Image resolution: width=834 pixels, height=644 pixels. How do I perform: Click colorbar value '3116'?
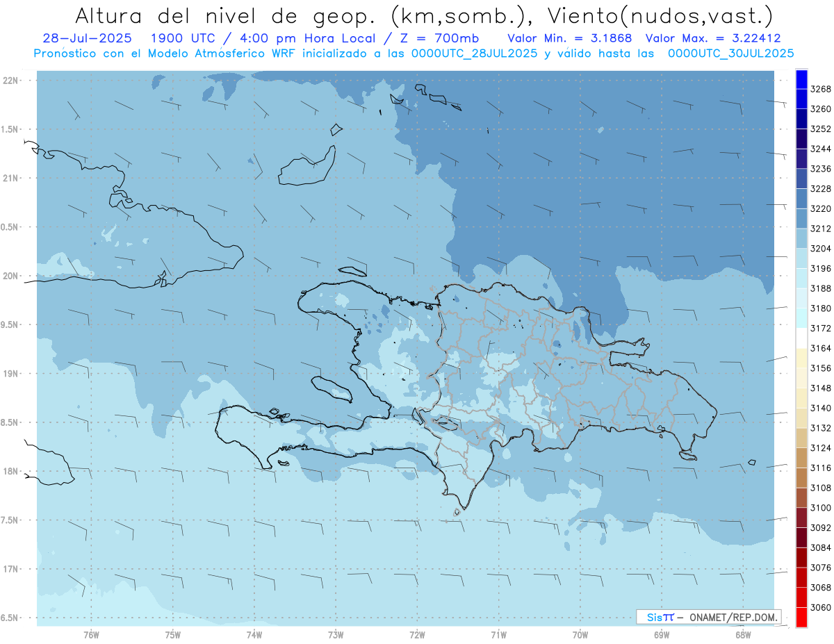point(821,468)
